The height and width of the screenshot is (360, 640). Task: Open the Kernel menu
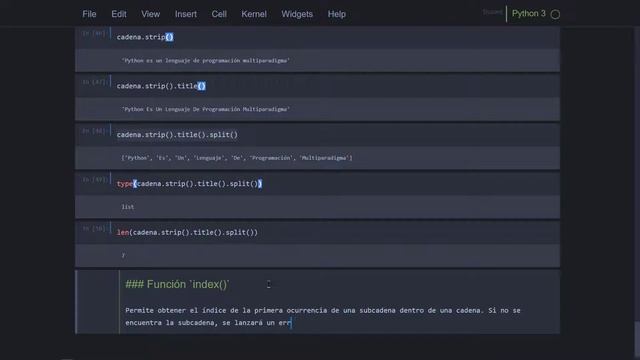254,14
